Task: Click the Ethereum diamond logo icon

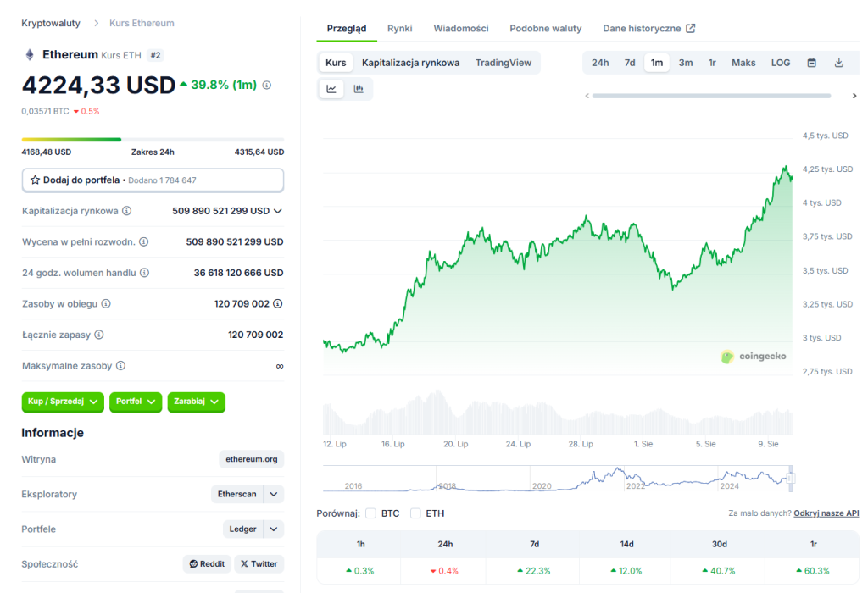Action: tap(30, 55)
